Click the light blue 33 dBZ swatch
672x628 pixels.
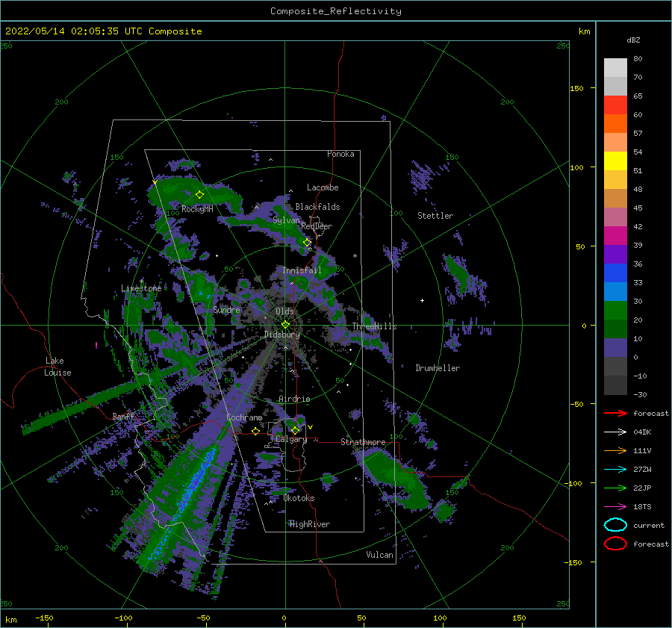[615, 291]
